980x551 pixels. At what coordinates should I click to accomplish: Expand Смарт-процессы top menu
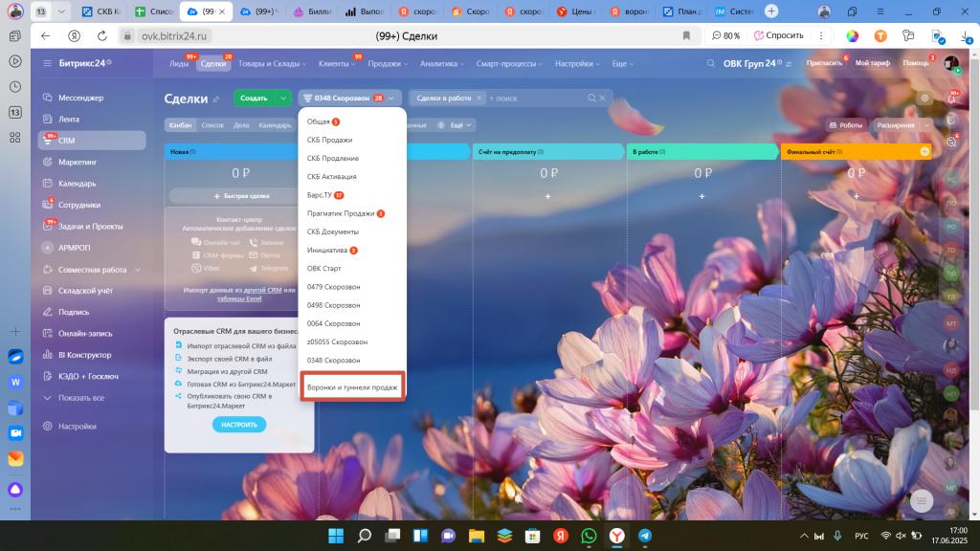pyautogui.click(x=509, y=64)
